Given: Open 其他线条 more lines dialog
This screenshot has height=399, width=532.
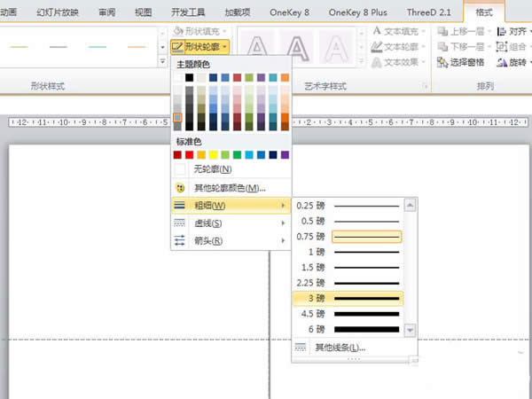Looking at the screenshot, I should (x=340, y=348).
